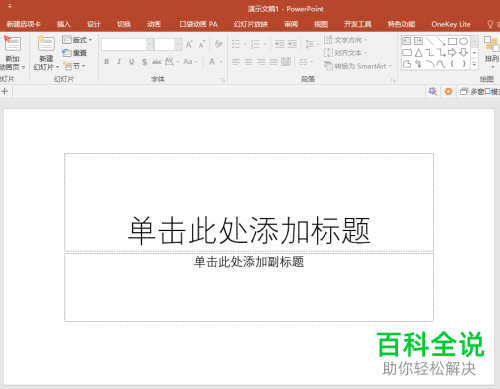
Task: Switch to the OneKey Lite tab
Action: tap(451, 24)
